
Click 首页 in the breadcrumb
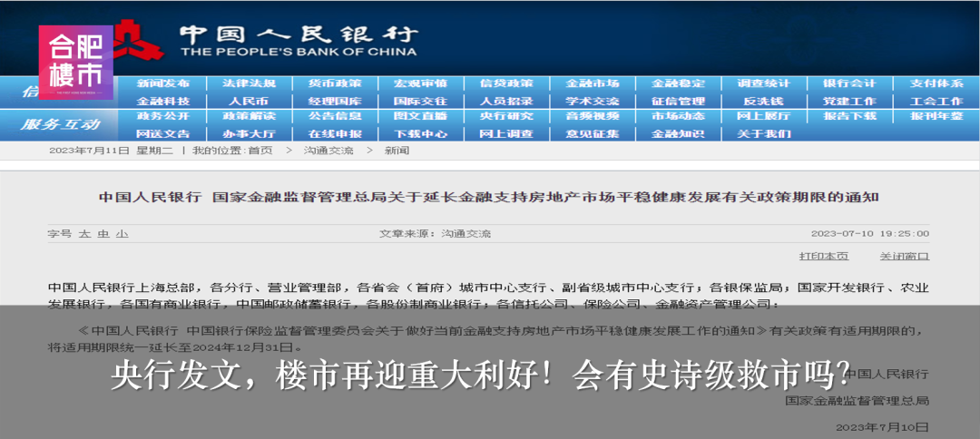coord(260,151)
